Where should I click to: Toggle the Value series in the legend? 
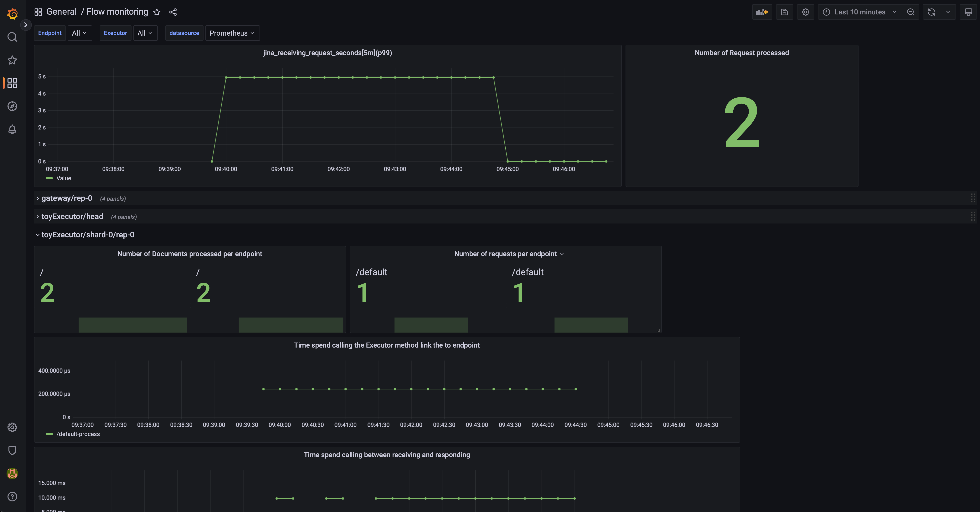point(63,178)
